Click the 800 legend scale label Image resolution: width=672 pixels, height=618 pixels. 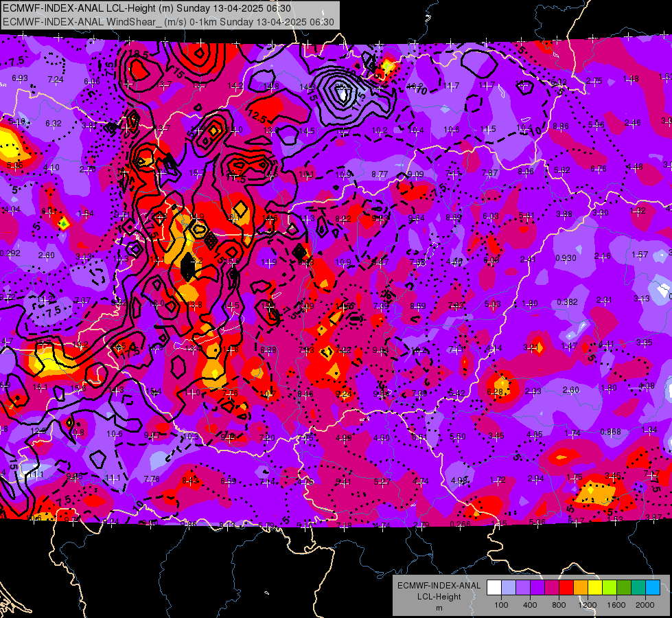pos(559,605)
